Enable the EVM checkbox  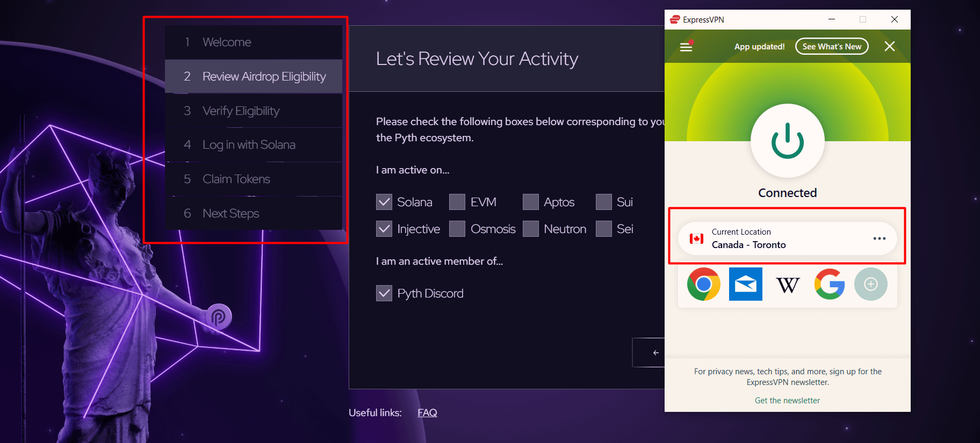tap(457, 202)
